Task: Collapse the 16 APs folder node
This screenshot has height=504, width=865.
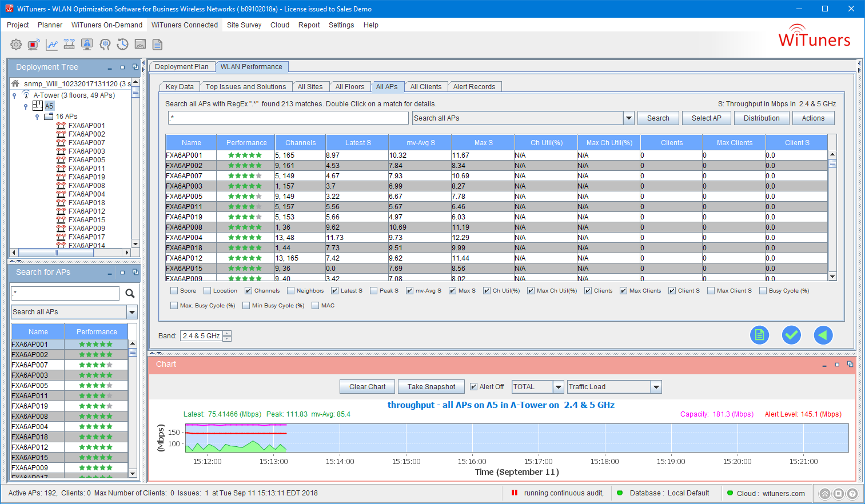Action: click(x=37, y=117)
